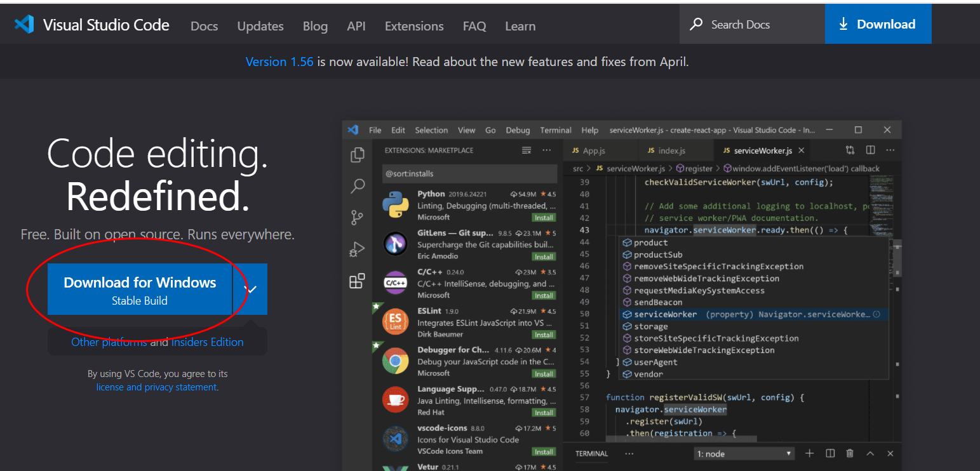Click the open changes icon in editor toolbar

[850, 150]
